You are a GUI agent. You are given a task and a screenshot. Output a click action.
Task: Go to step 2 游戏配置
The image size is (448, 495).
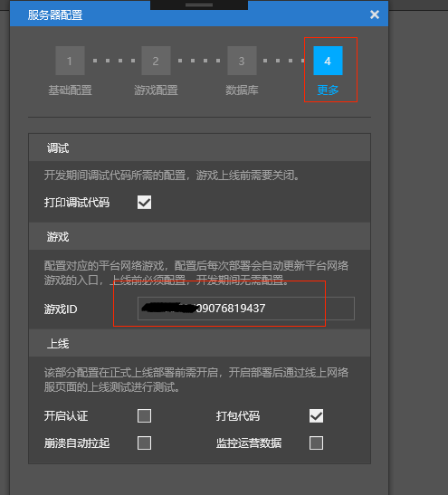tap(156, 61)
